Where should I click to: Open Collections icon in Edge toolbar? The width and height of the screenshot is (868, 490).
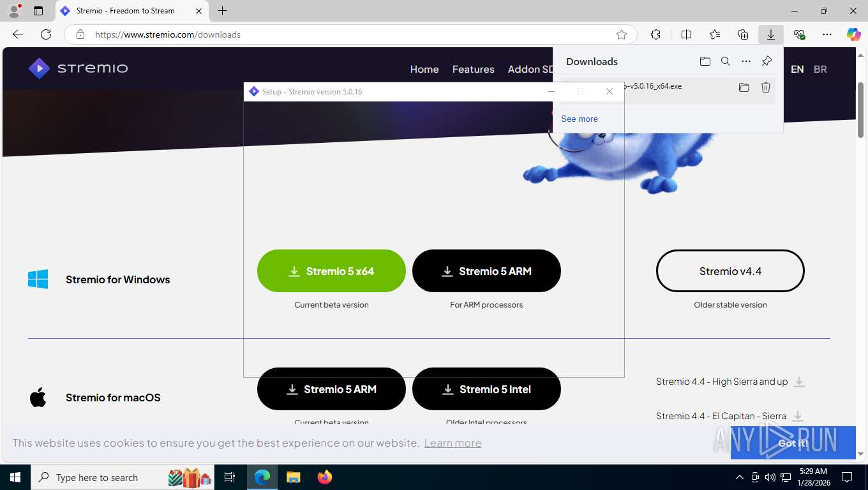coord(743,34)
